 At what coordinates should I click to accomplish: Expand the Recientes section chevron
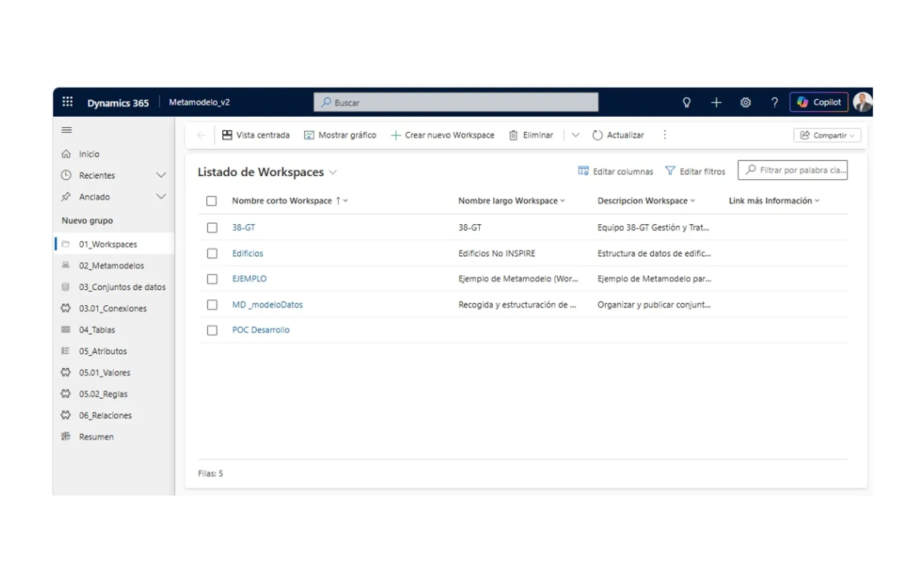point(161,175)
